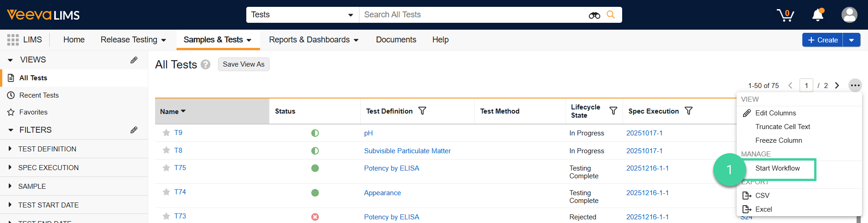Open the user profile avatar
The width and height of the screenshot is (868, 223).
point(849,15)
